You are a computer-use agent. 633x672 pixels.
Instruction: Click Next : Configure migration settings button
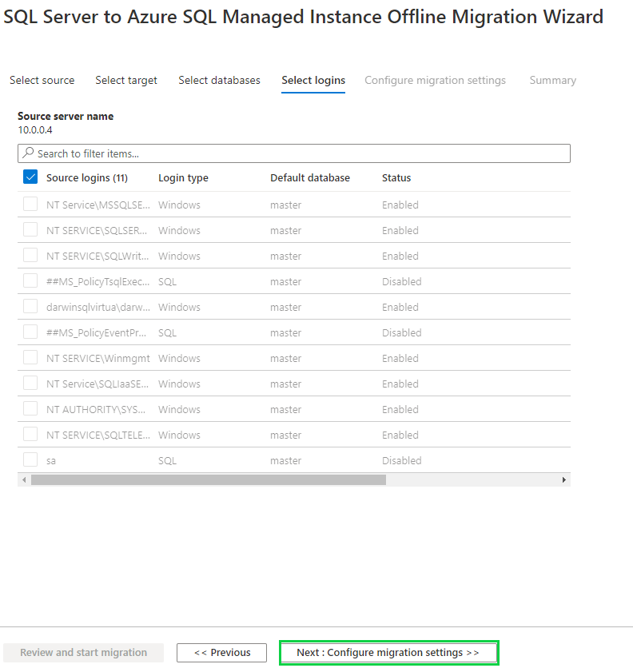click(x=388, y=653)
